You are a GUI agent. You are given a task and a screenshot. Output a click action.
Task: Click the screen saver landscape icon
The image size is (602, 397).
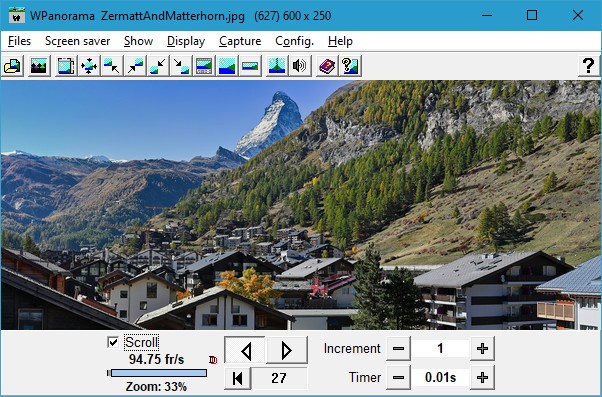click(38, 66)
